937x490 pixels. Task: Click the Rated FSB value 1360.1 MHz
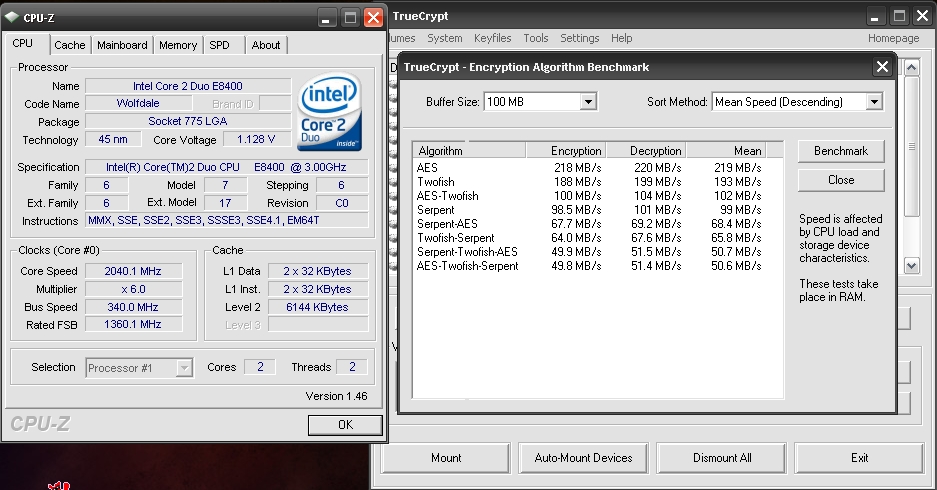point(133,324)
